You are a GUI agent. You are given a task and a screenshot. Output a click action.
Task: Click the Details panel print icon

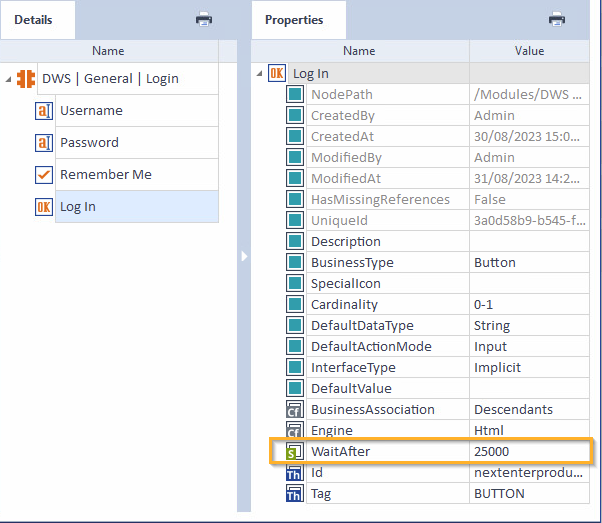(x=203, y=19)
